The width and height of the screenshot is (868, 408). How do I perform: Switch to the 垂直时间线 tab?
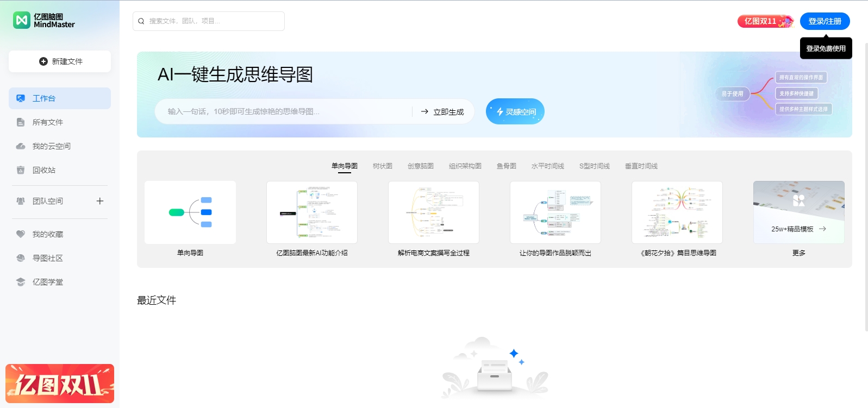coord(641,166)
